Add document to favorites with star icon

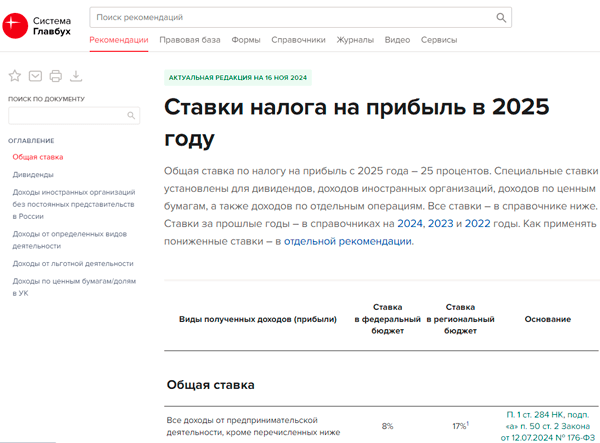[15, 76]
